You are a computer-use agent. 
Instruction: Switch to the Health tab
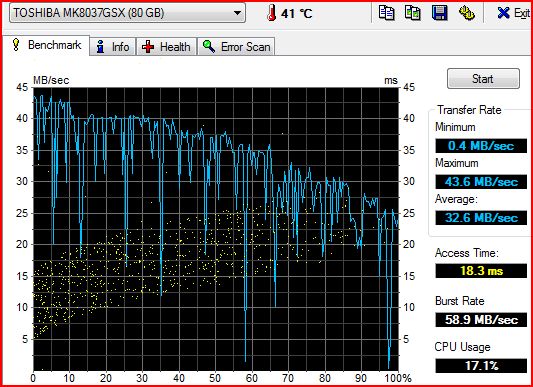click(x=167, y=47)
